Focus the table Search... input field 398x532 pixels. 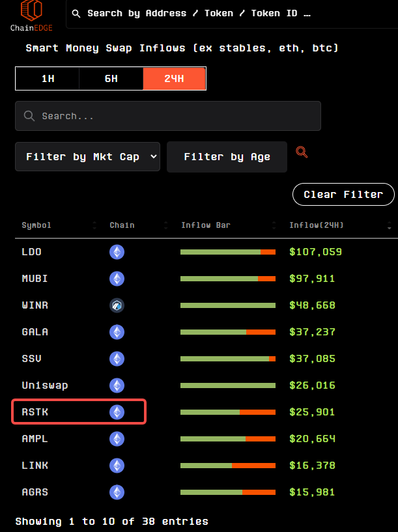(x=168, y=116)
